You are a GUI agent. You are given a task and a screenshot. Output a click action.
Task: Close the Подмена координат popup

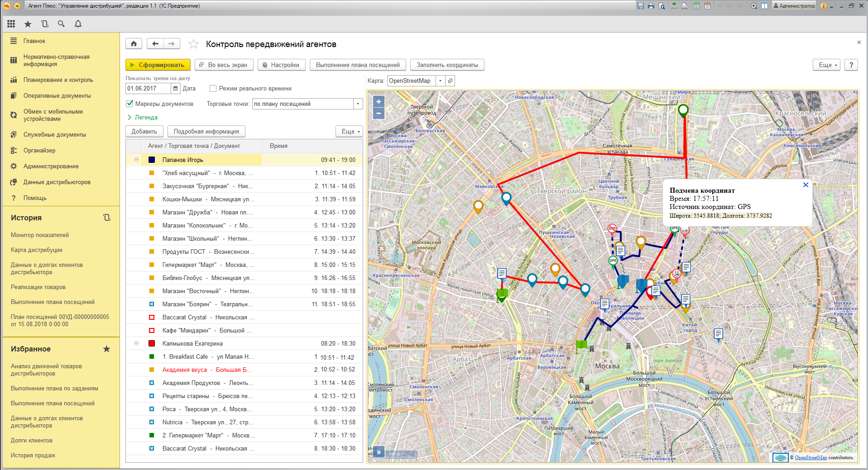tap(806, 185)
